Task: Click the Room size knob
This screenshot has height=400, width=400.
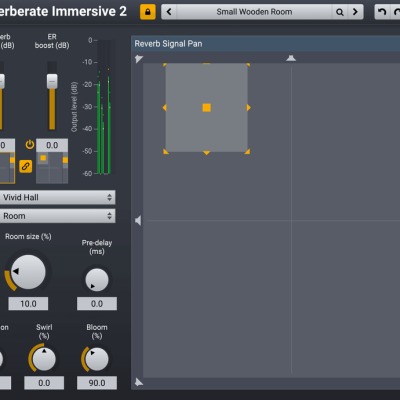Action: 28,272
